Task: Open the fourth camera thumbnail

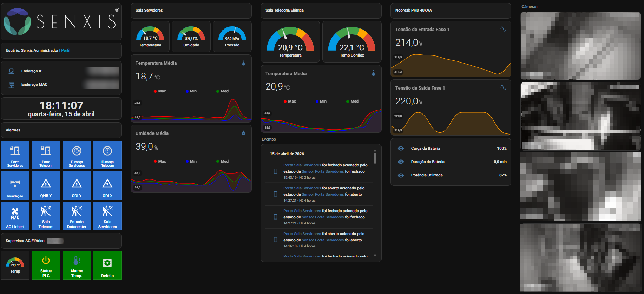Action: click(580, 257)
